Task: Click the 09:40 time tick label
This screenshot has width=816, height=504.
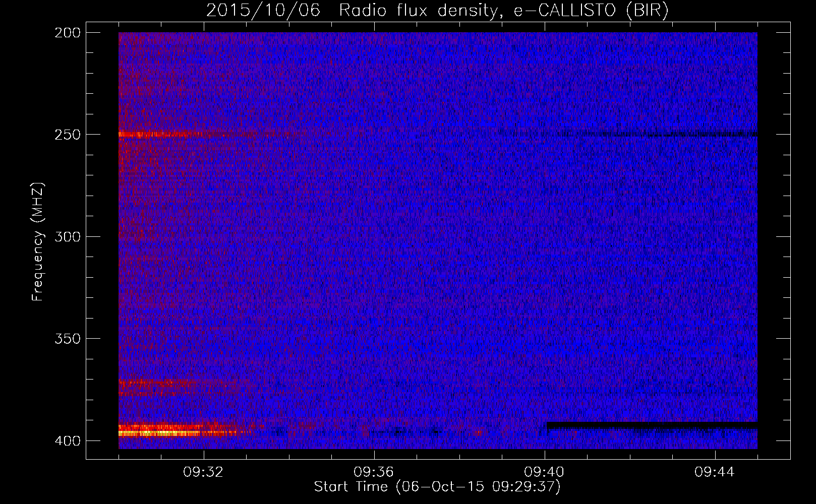Action: [x=544, y=472]
